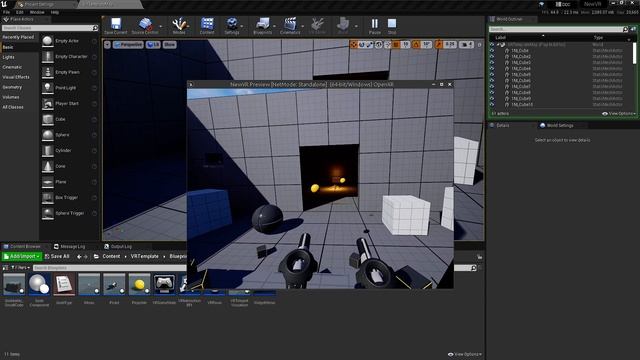Open the Lit view mode dropdown
The image size is (640, 360).
(x=153, y=44)
